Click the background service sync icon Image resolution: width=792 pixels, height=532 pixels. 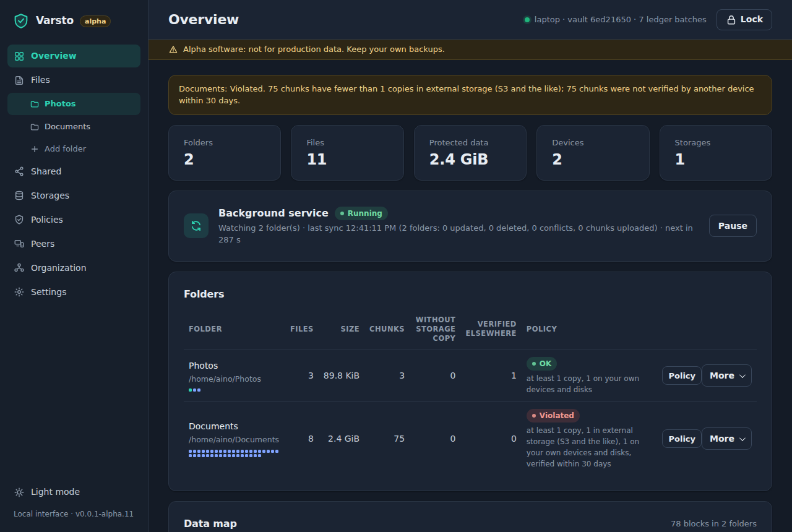click(196, 226)
